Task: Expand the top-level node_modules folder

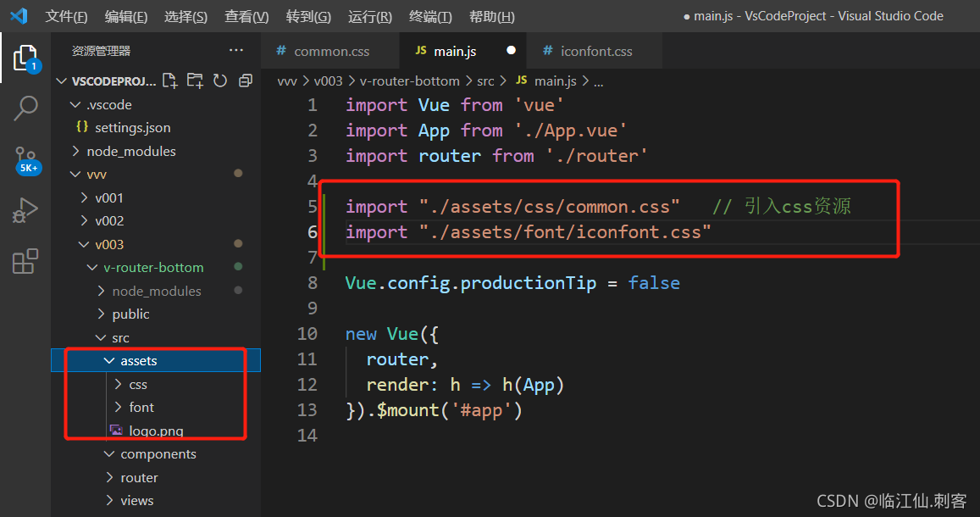Action: point(75,151)
